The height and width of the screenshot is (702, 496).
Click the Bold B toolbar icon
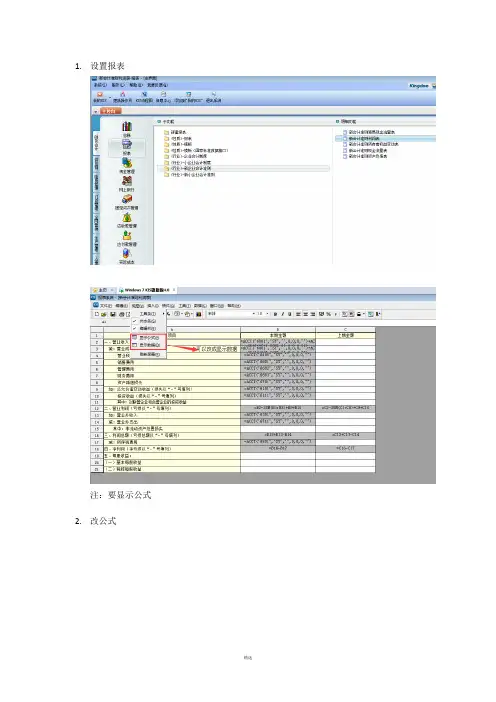coord(275,314)
